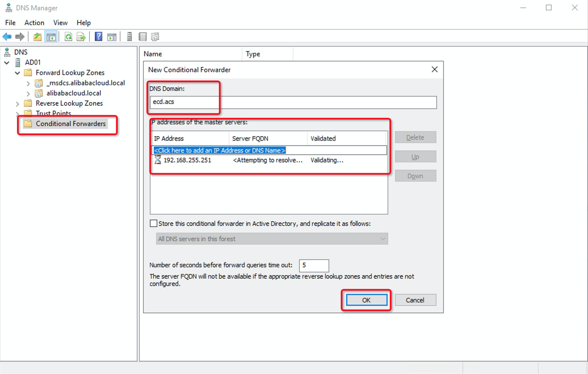Open the View menu

click(x=60, y=23)
